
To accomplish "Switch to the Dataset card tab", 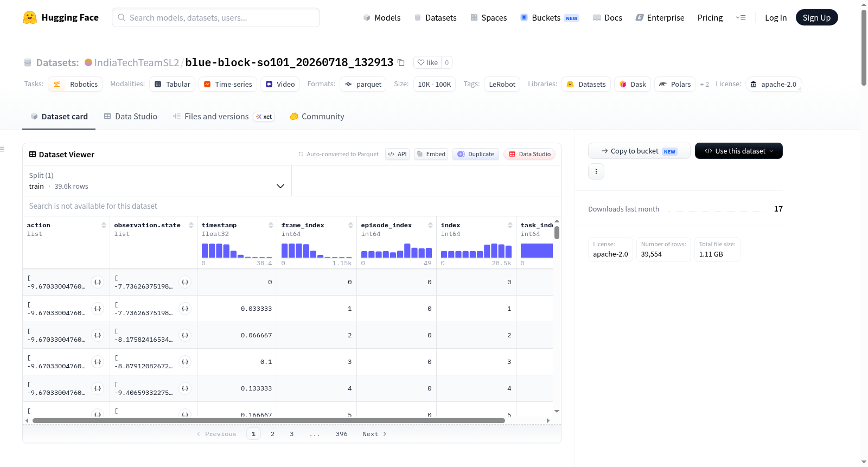I will pos(59,117).
